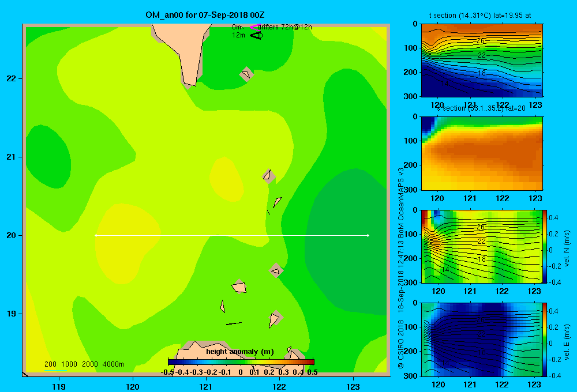
Task: Select the right endpoint marker of the white section line
Action: tap(368, 235)
